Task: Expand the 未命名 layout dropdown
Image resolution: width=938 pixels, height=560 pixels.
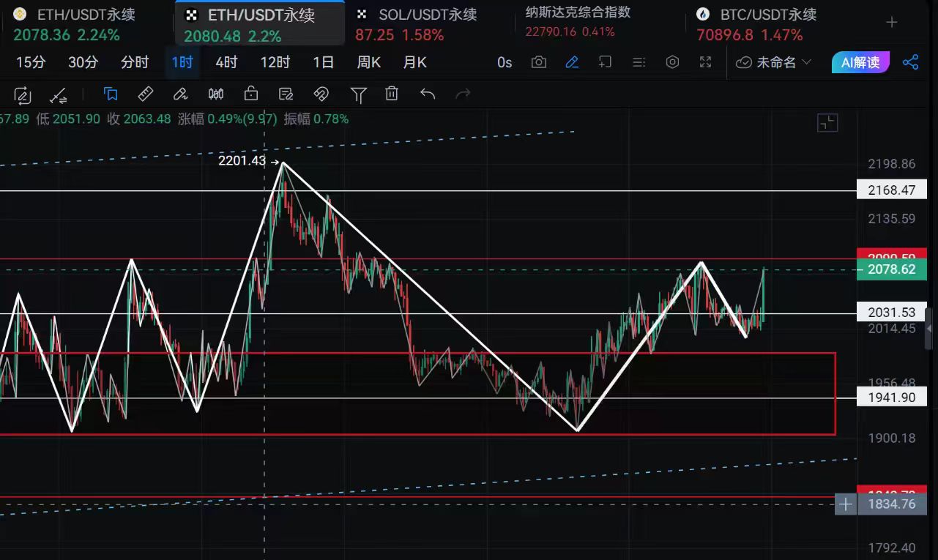Action: [775, 62]
